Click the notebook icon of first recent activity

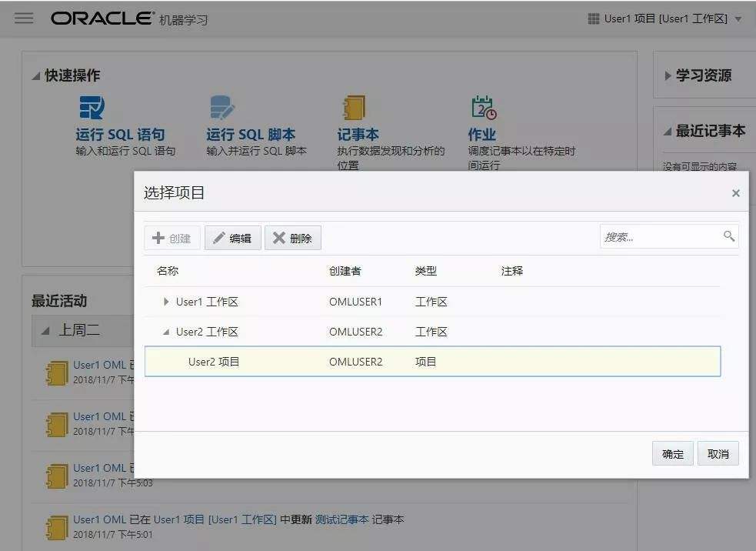(x=57, y=373)
